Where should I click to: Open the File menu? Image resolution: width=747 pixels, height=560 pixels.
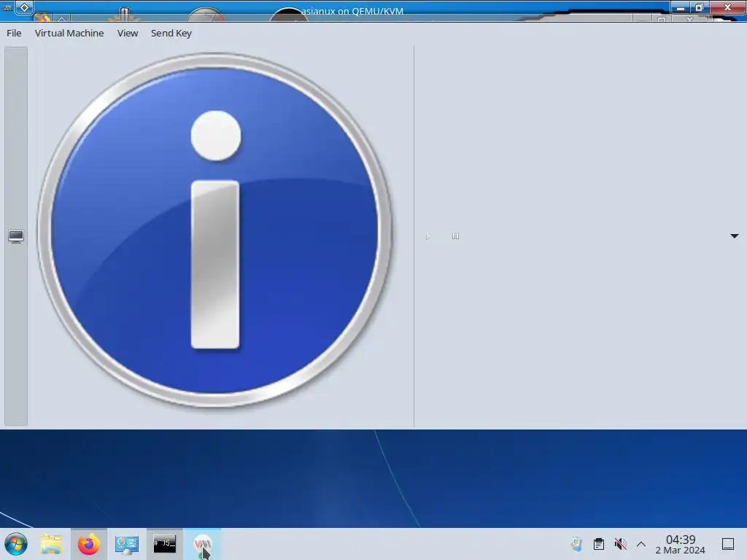[x=14, y=33]
